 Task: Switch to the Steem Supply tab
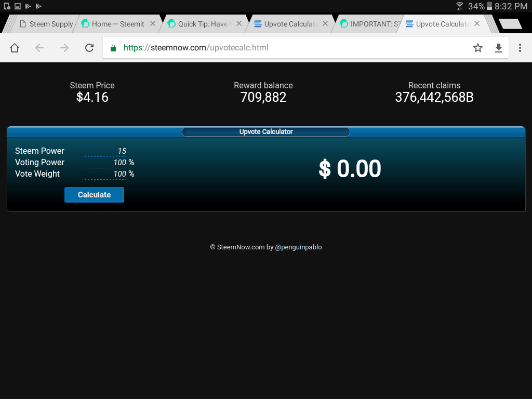coord(46,24)
